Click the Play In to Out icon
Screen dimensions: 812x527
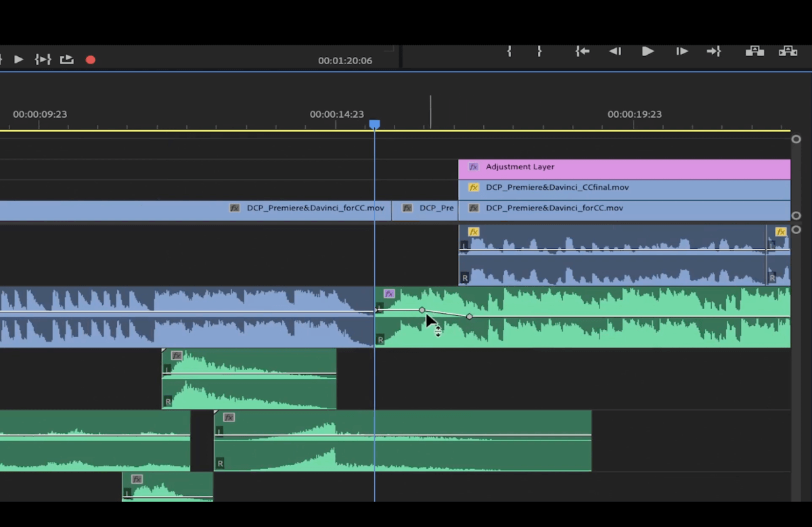pos(43,60)
